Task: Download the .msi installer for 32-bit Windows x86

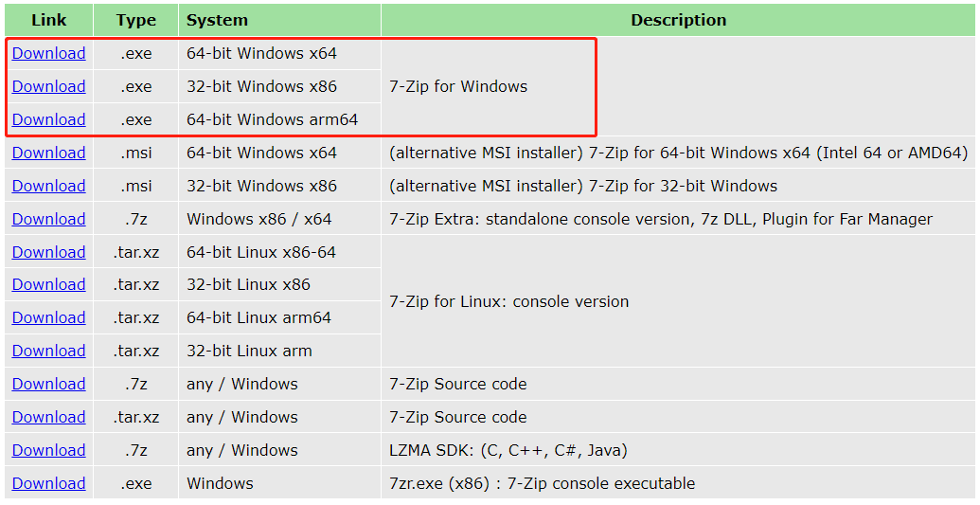Action: click(x=48, y=186)
